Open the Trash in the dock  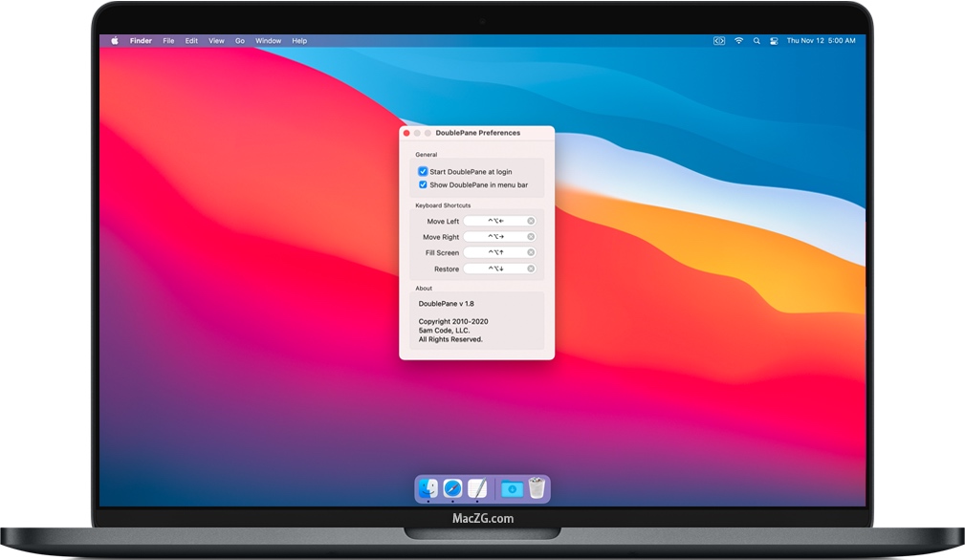(537, 488)
